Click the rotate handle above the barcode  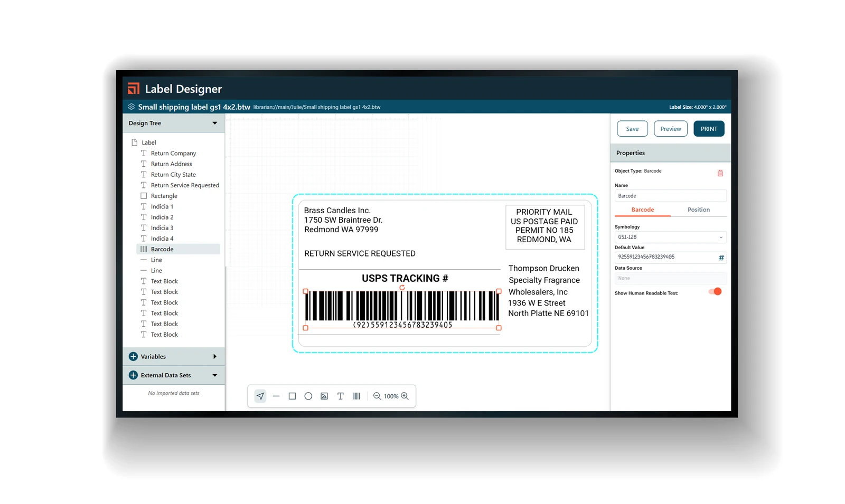(402, 288)
